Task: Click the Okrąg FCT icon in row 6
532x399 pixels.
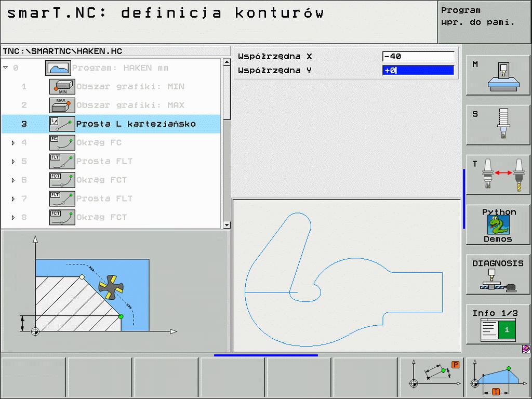Action: pyautogui.click(x=62, y=180)
